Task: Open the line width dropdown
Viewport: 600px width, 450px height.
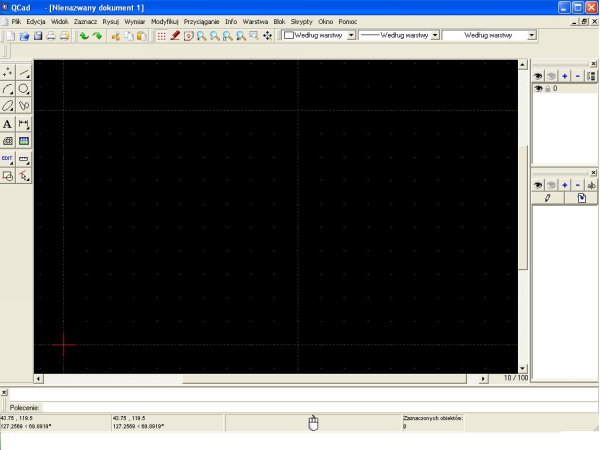Action: pos(399,36)
